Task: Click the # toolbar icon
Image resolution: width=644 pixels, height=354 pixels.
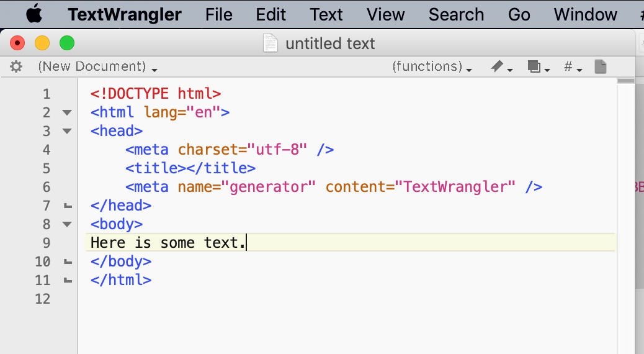Action: pyautogui.click(x=569, y=66)
